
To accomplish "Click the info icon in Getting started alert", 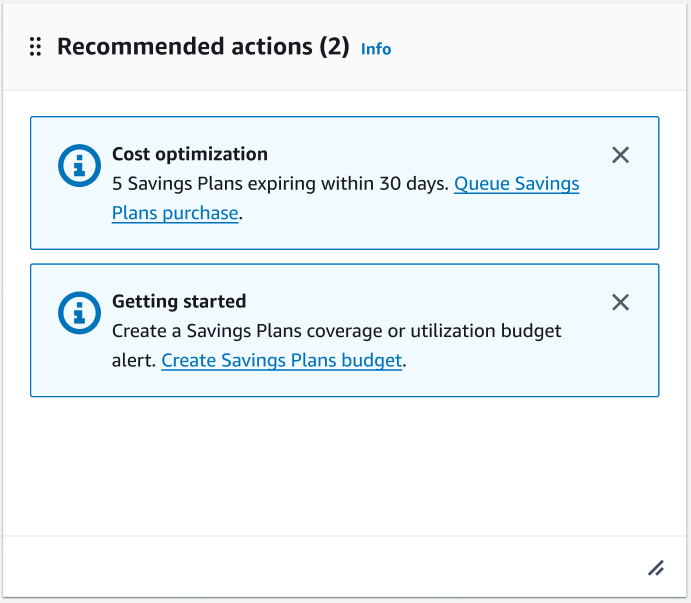I will tap(79, 313).
